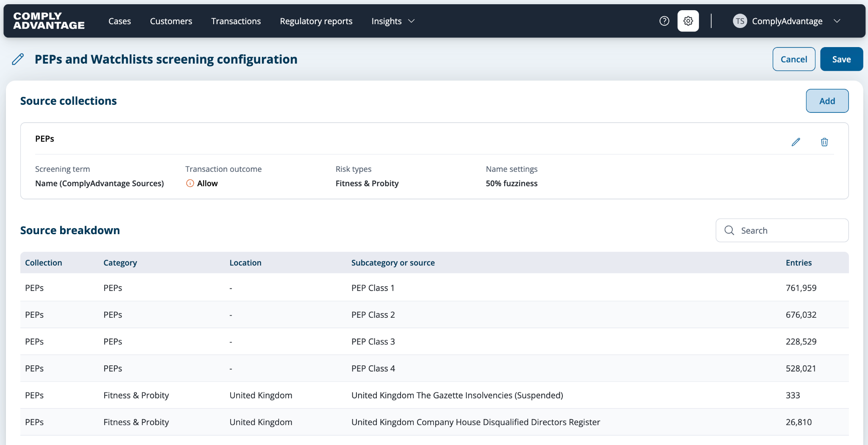Screen dimensions: 868x445
Task: Click the 676,032 entries value
Action: pos(801,314)
